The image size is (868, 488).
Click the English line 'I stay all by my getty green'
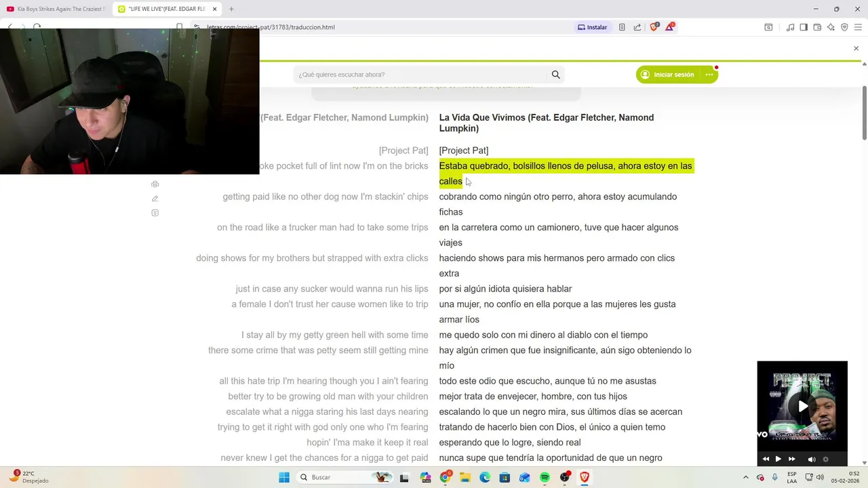point(335,335)
